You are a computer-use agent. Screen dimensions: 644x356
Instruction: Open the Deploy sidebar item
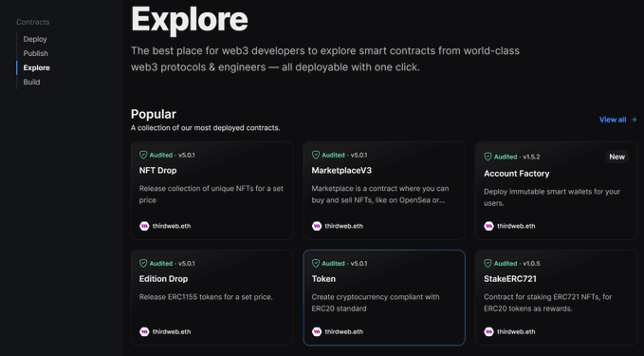[35, 39]
